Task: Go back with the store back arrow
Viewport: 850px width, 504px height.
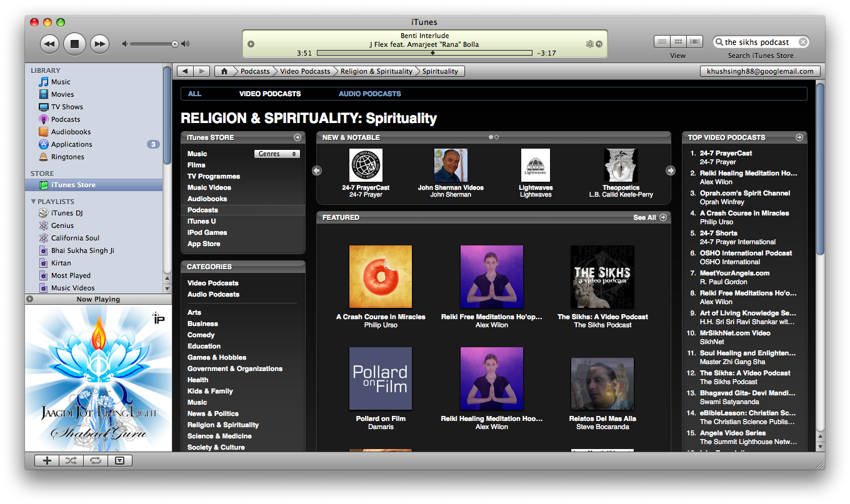Action: point(185,71)
